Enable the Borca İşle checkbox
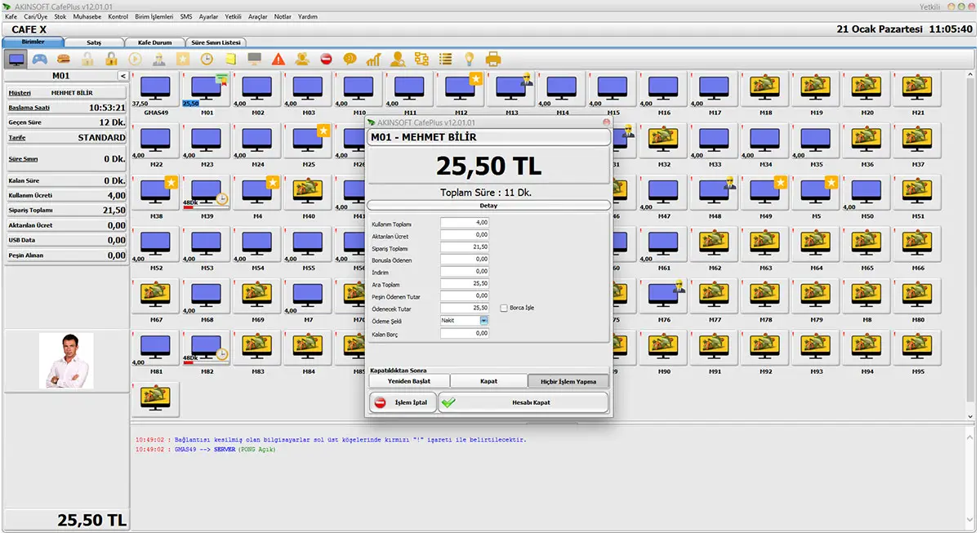Image resolution: width=980 pixels, height=533 pixels. (504, 308)
